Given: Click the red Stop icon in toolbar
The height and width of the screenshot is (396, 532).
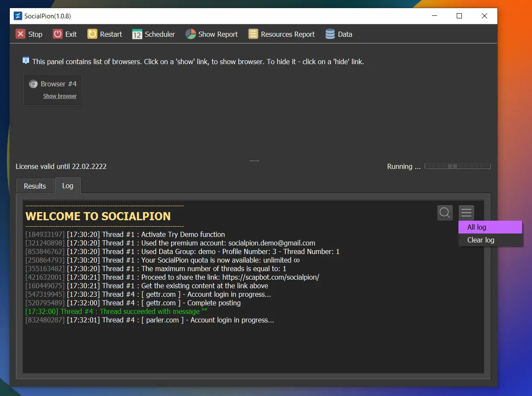Looking at the screenshot, I should [x=21, y=34].
